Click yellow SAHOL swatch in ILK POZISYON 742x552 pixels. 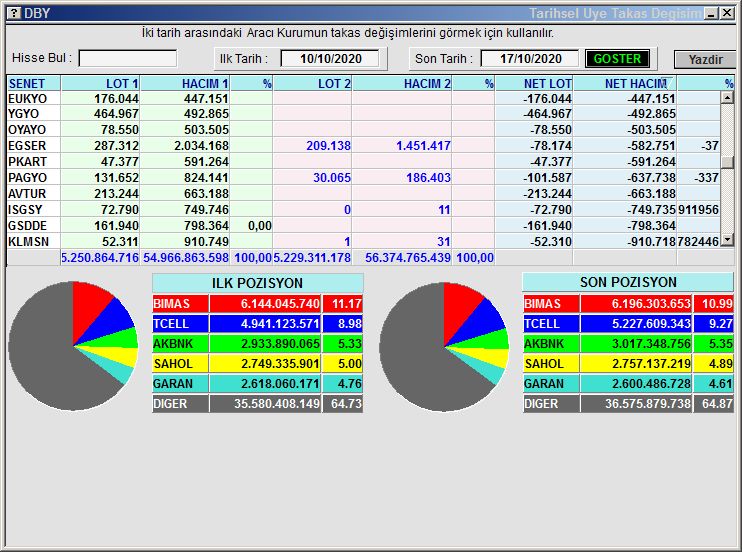(x=180, y=364)
